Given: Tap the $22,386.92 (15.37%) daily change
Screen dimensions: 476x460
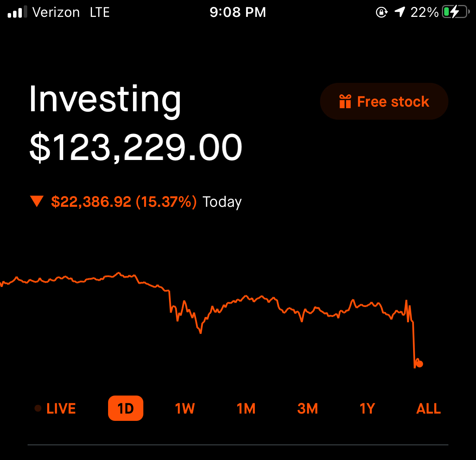Looking at the screenshot, I should (x=124, y=202).
